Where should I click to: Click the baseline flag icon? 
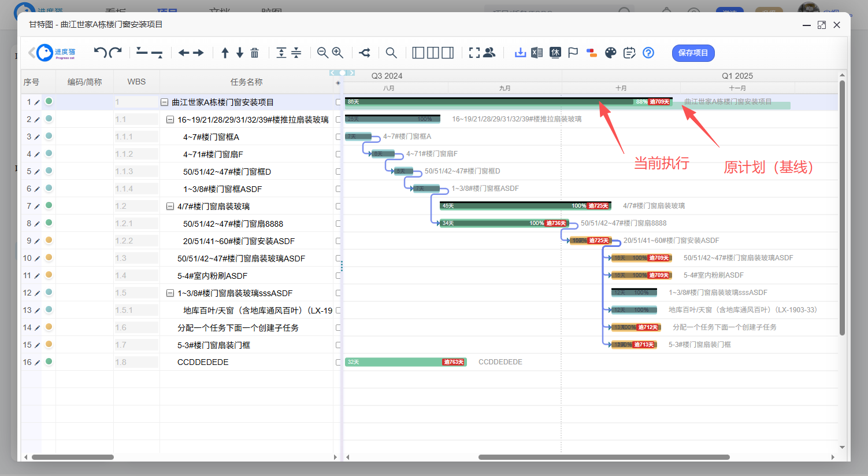(x=573, y=53)
